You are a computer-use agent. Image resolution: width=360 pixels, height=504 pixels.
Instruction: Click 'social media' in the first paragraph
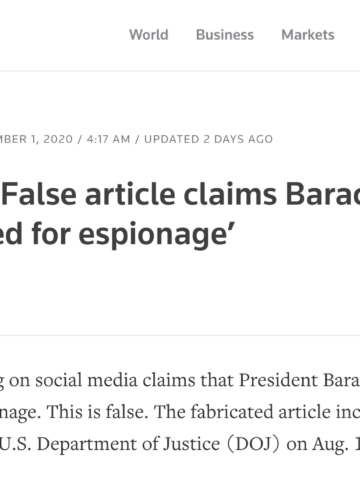[x=86, y=380]
